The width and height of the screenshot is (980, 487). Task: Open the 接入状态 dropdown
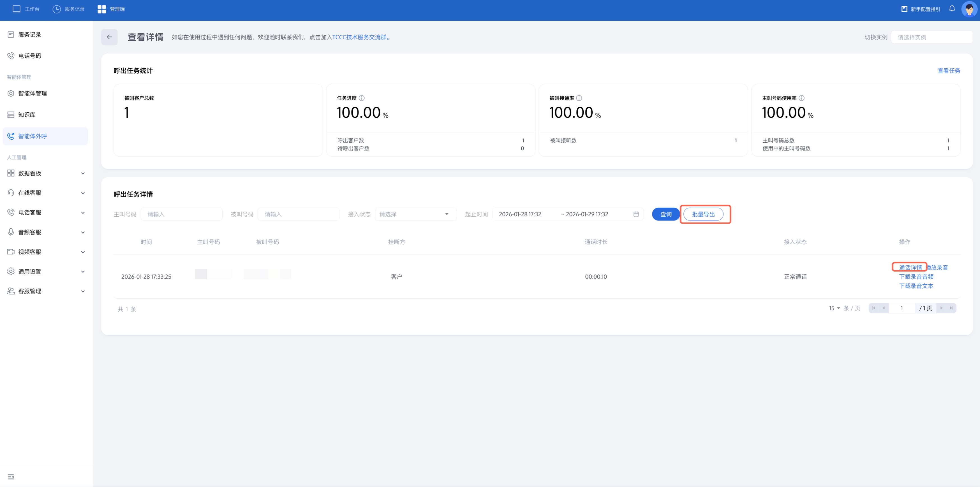click(415, 214)
